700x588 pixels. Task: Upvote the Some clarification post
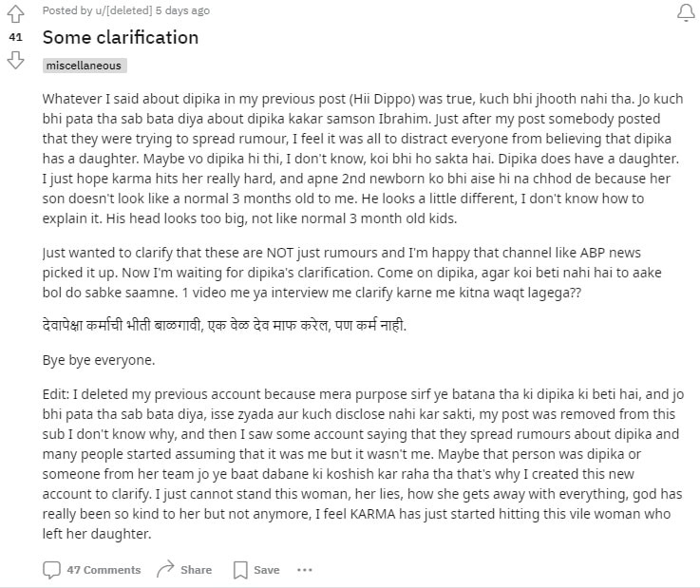pos(15,12)
